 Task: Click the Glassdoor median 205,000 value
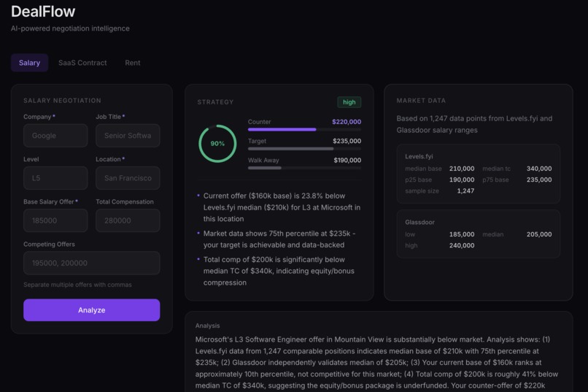(x=539, y=234)
